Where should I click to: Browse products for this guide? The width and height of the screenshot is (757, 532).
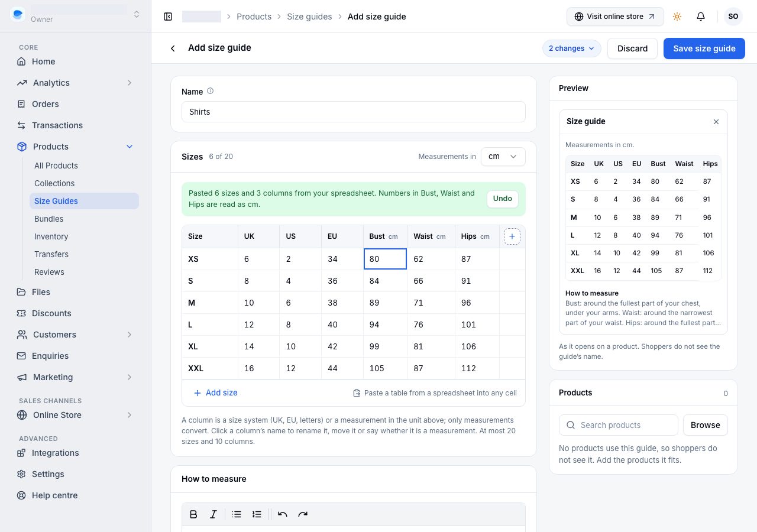[x=706, y=425]
